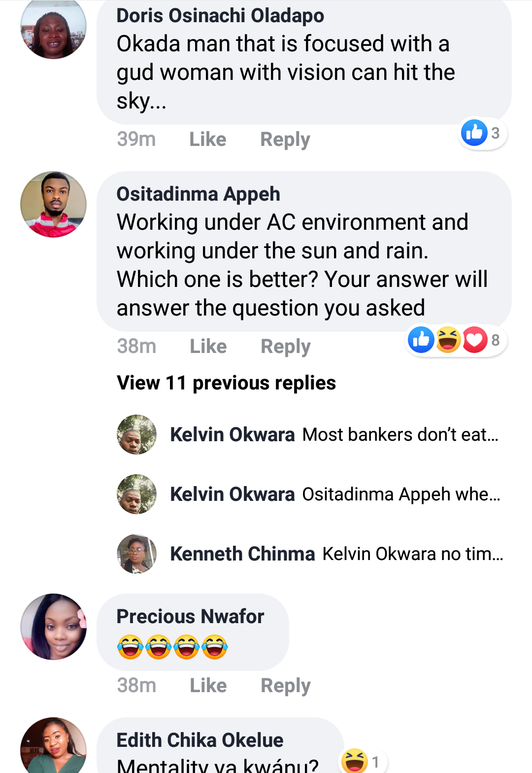This screenshot has width=532, height=773.
Task: Open Kenneth Chinma's reply avatar
Action: [x=136, y=554]
